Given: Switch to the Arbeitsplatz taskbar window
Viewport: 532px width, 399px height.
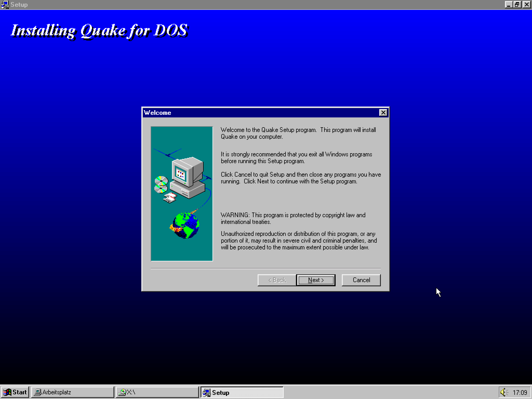Looking at the screenshot, I should click(x=72, y=392).
